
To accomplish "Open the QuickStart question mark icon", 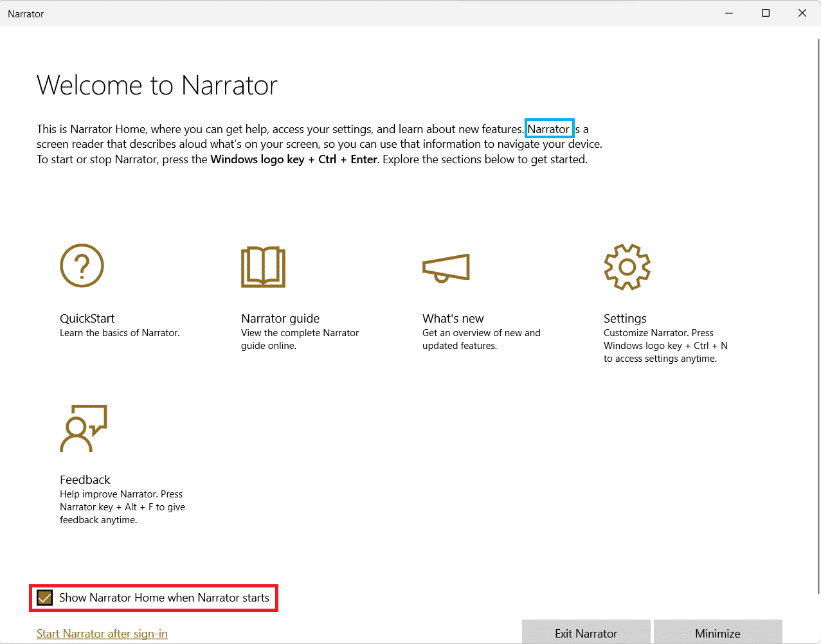I will point(82,265).
